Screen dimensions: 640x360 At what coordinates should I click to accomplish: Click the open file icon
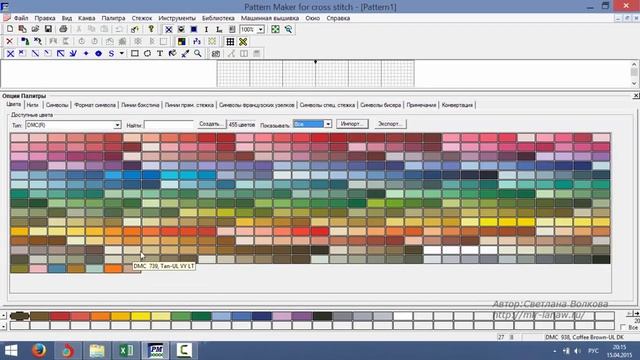tap(35, 29)
